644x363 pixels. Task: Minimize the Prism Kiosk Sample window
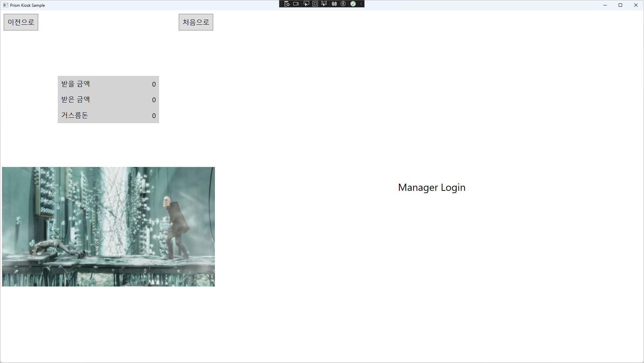605,5
